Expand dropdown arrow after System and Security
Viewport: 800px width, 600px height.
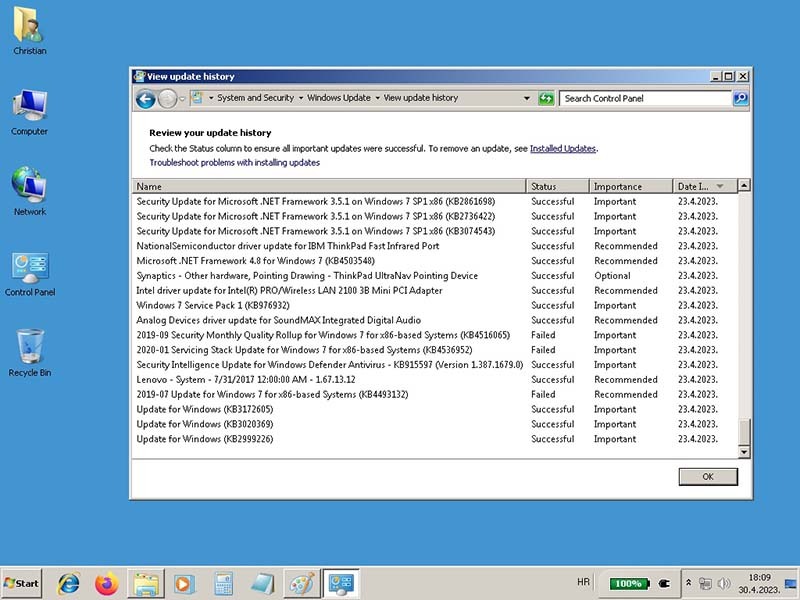[300, 98]
